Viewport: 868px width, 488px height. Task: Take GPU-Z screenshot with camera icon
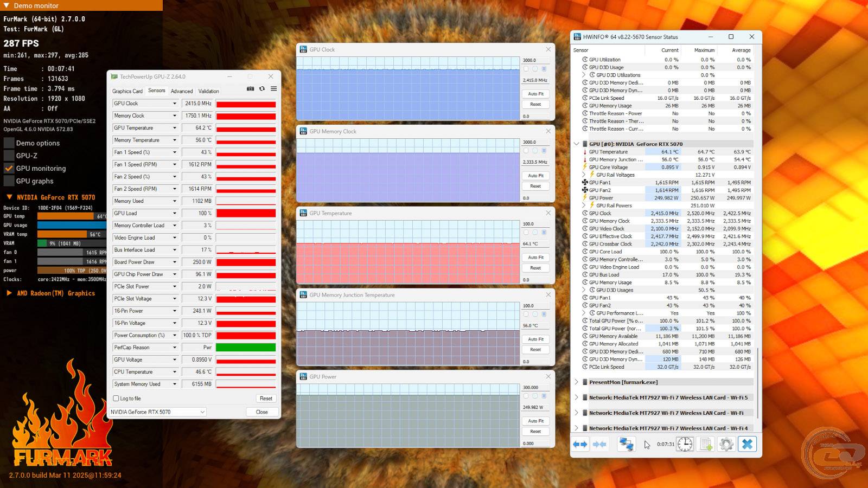(x=250, y=89)
